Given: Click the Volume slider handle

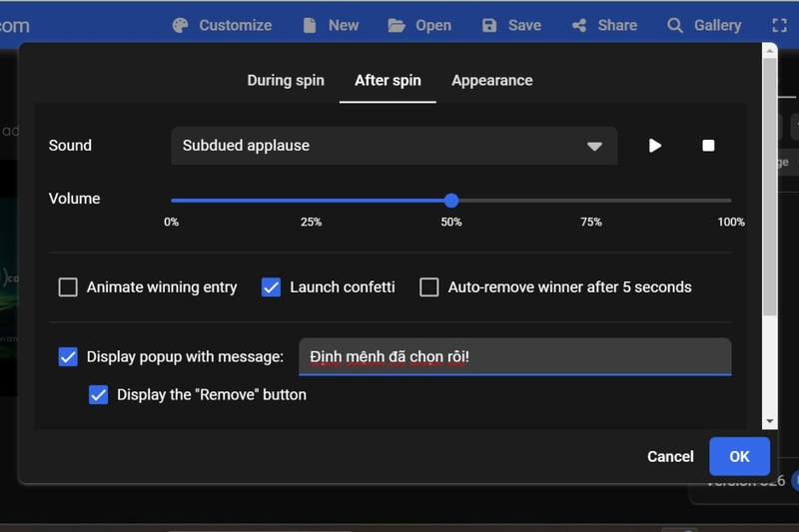Looking at the screenshot, I should (451, 201).
